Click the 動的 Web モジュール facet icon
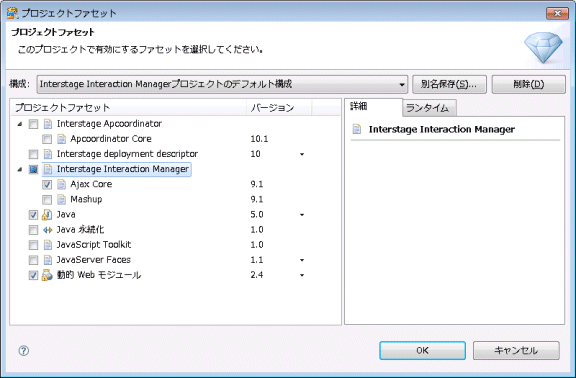 [x=47, y=275]
